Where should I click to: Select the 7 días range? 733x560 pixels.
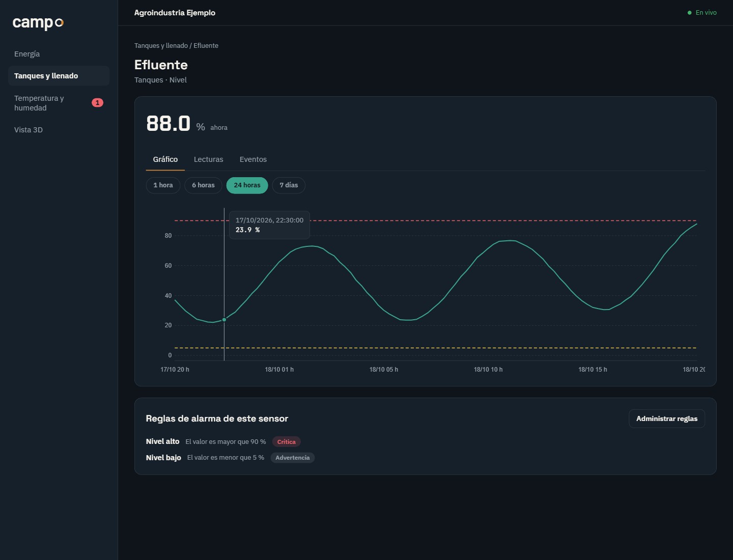289,185
